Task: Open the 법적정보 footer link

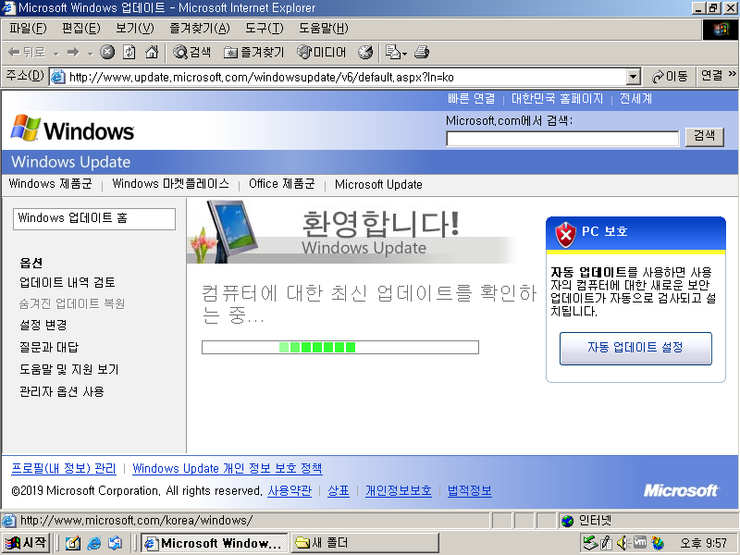Action: [469, 491]
